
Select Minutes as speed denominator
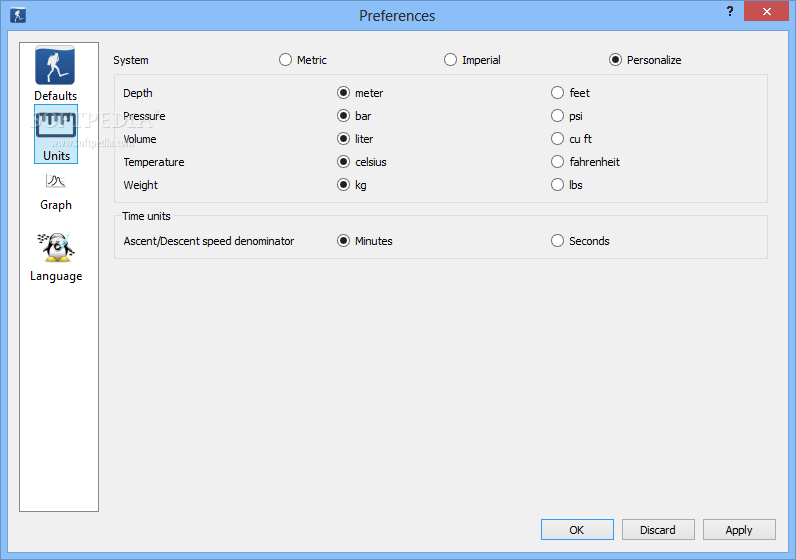pos(365,241)
